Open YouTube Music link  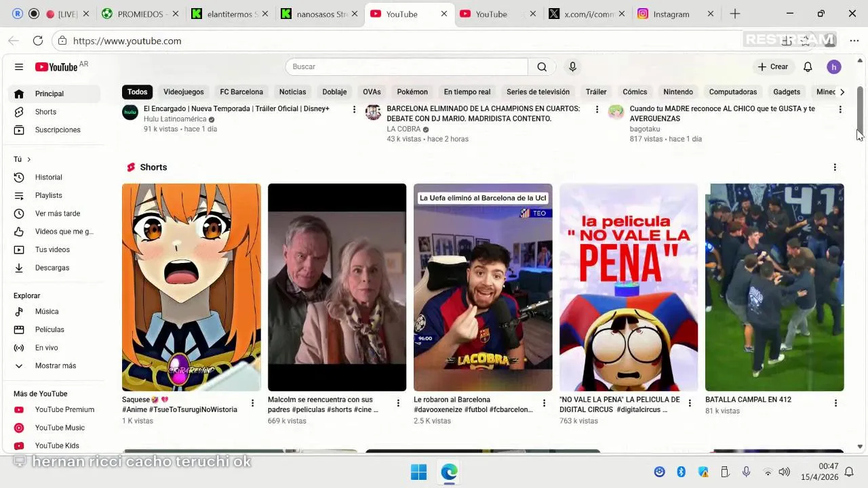tap(54, 428)
